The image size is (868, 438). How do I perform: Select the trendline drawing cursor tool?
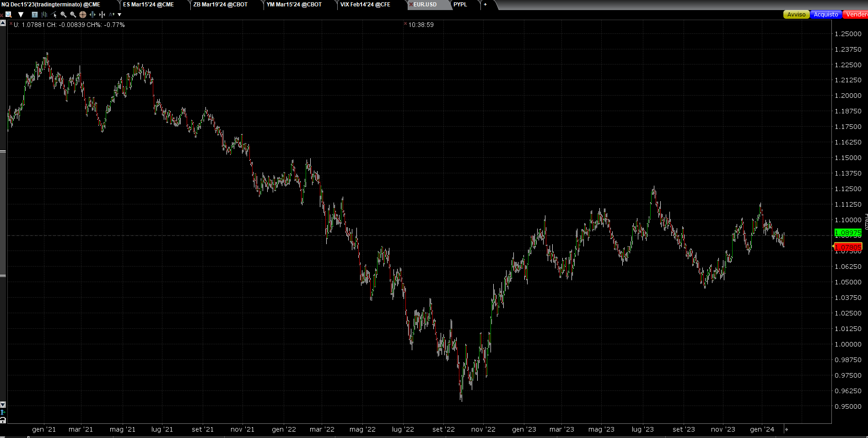[x=54, y=15]
